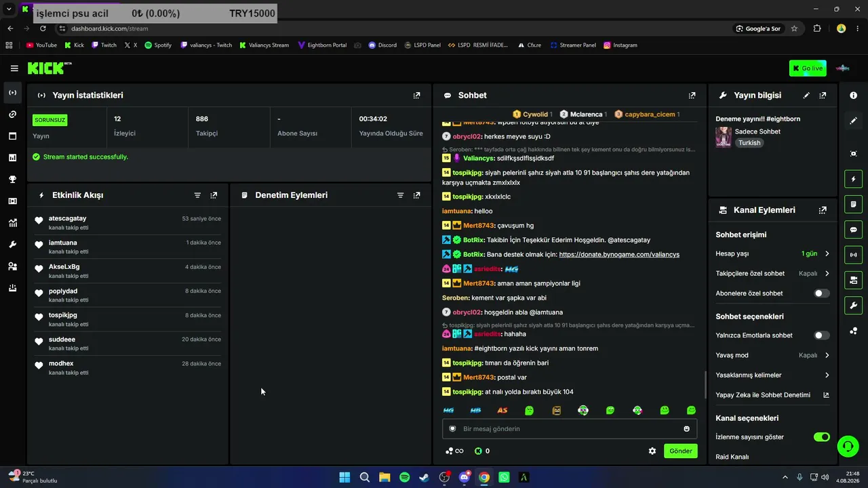Expand Yasaklanmış kelimeler chevron

point(827,375)
